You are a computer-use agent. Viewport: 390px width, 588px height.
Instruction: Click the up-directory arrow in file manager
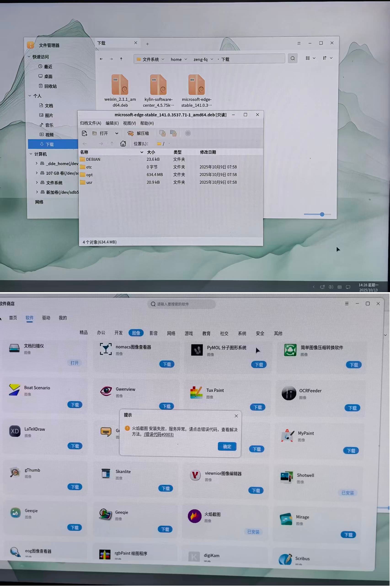tap(121, 59)
